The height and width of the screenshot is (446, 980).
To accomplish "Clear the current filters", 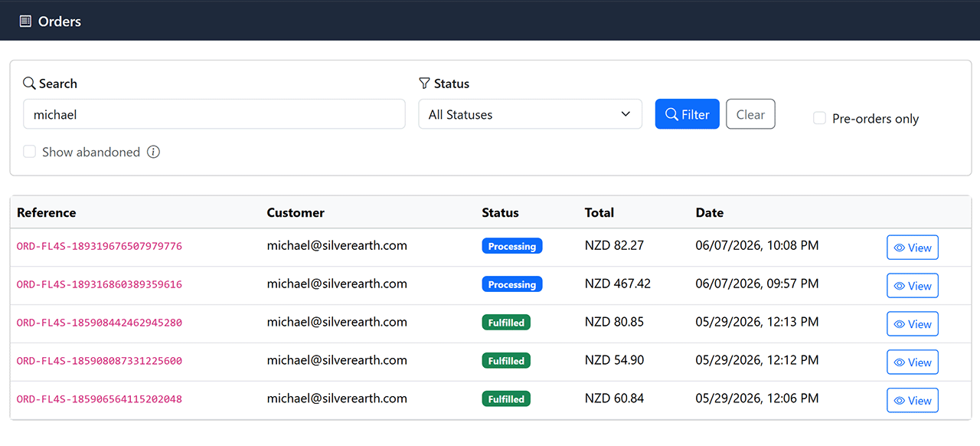I will tap(750, 114).
